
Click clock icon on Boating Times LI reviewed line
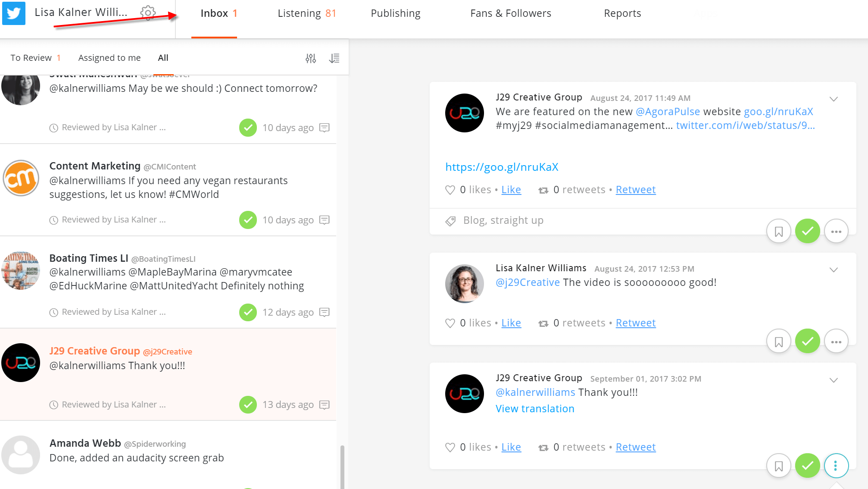coord(54,312)
